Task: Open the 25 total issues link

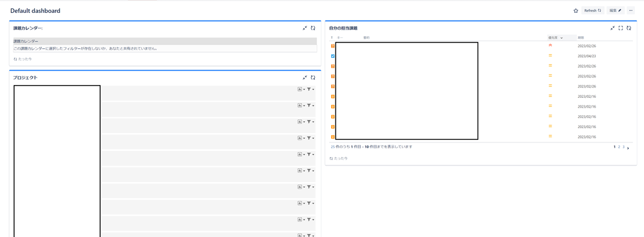Action: [333, 146]
